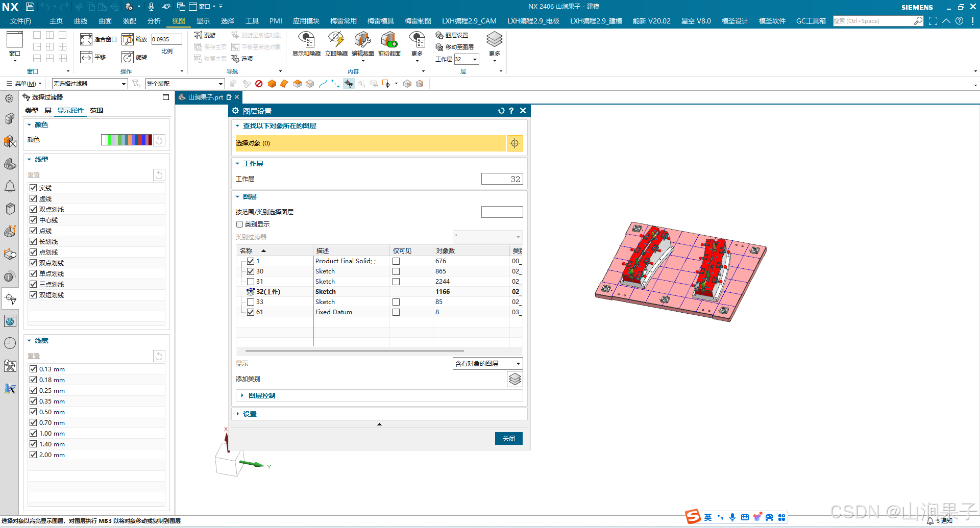Click the 漫游 (Fly-through) navigation icon
Image resolution: width=980 pixels, height=528 pixels.
tap(205, 35)
